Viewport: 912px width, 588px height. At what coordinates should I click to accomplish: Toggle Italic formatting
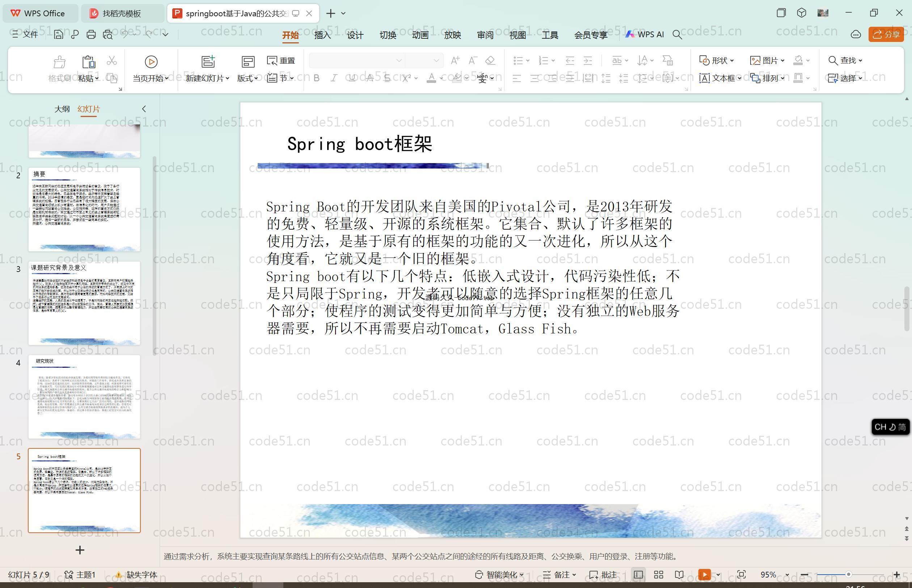point(334,78)
